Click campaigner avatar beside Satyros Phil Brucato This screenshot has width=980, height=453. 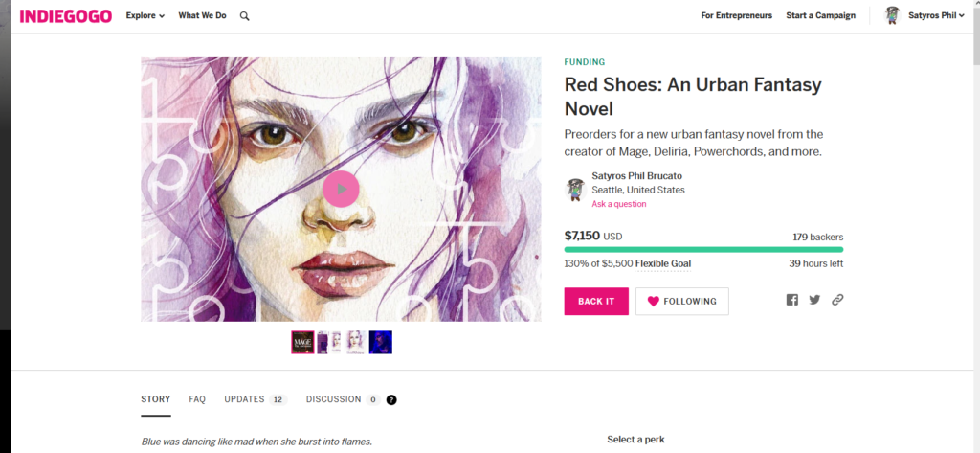(575, 189)
